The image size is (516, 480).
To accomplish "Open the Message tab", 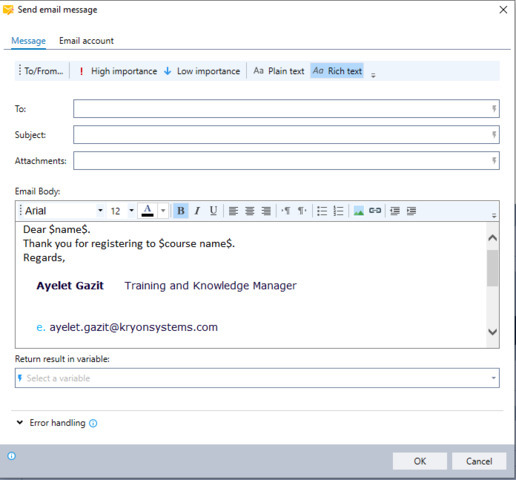I will click(x=28, y=41).
